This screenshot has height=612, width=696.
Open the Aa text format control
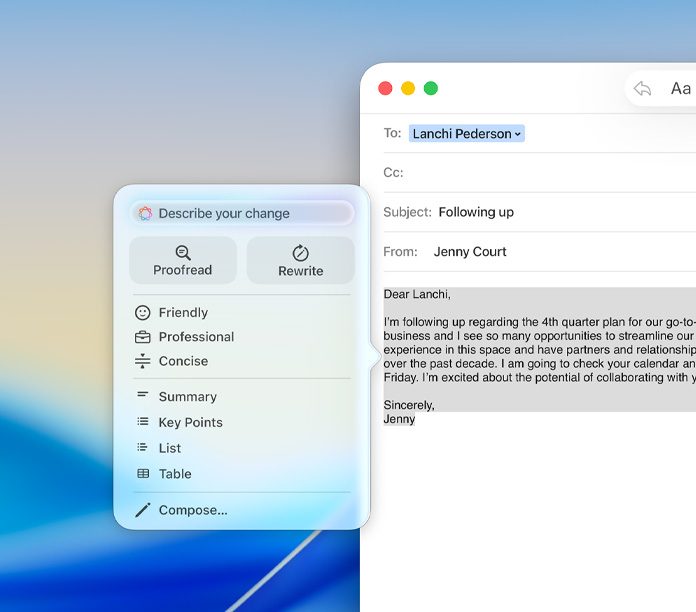(680, 88)
